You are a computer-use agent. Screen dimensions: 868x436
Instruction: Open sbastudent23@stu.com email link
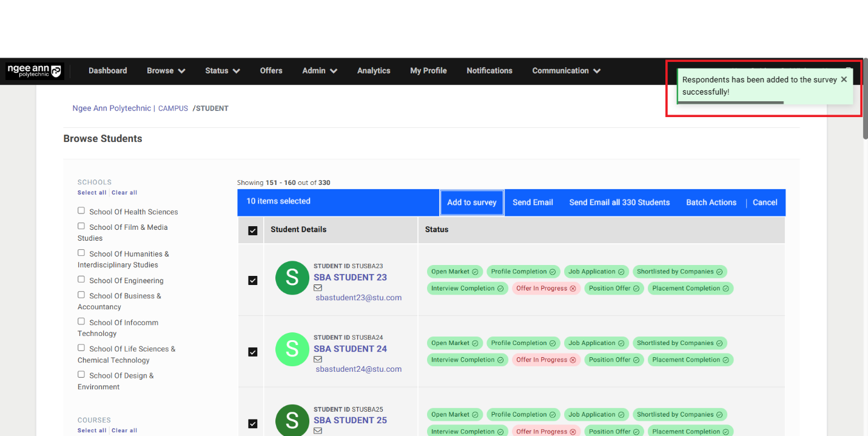[358, 298]
